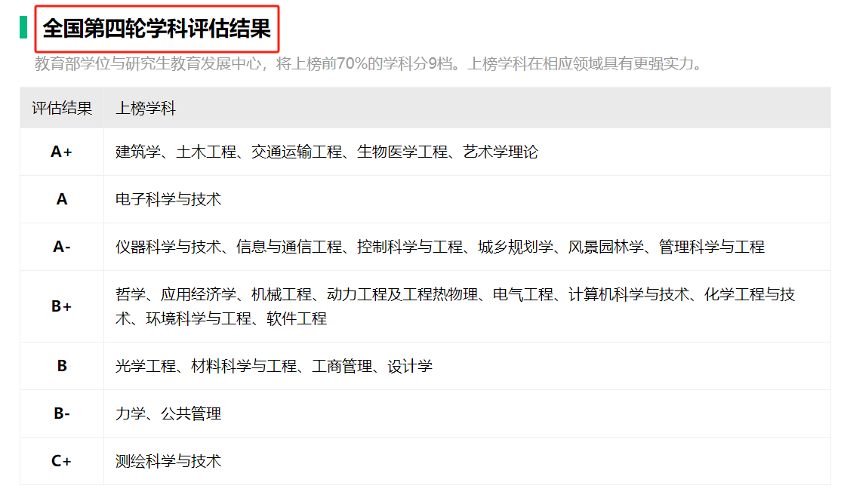Click 设计学 in the B row
The width and height of the screenshot is (844, 504).
click(x=410, y=366)
